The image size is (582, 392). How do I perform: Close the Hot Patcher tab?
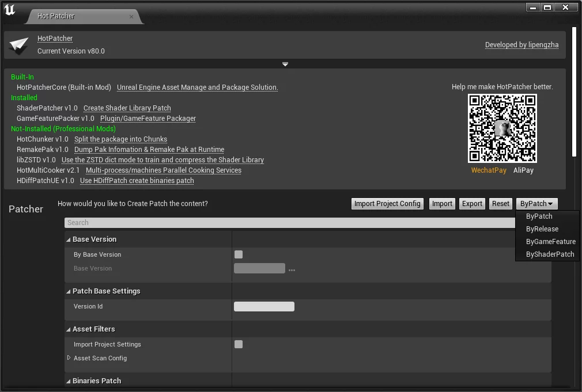click(131, 17)
